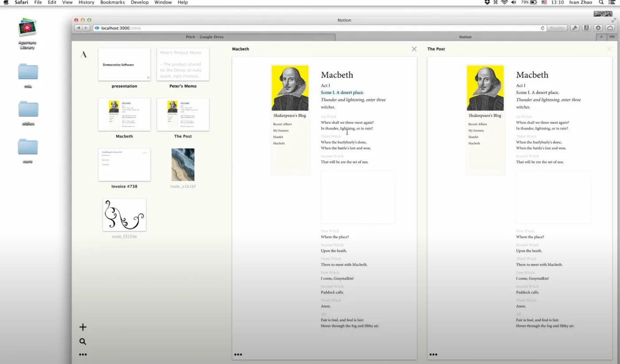The image size is (620, 364).
Task: Show all tabs using the tab overview icon
Action: (612, 37)
